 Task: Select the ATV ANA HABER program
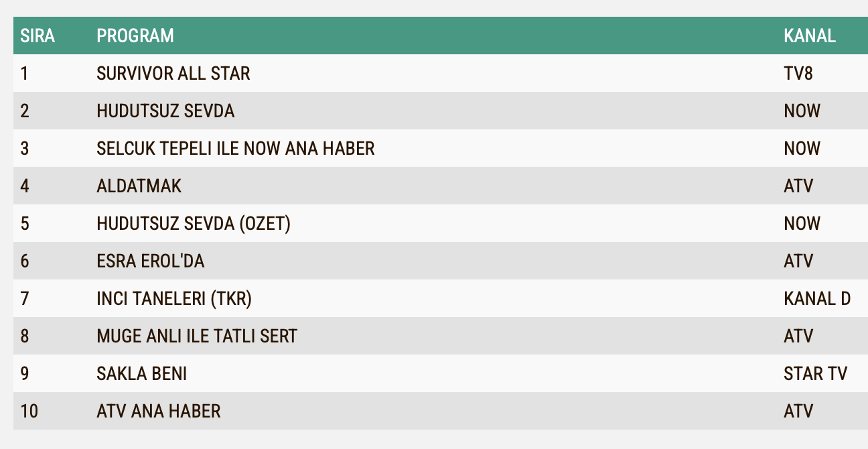pos(158,411)
